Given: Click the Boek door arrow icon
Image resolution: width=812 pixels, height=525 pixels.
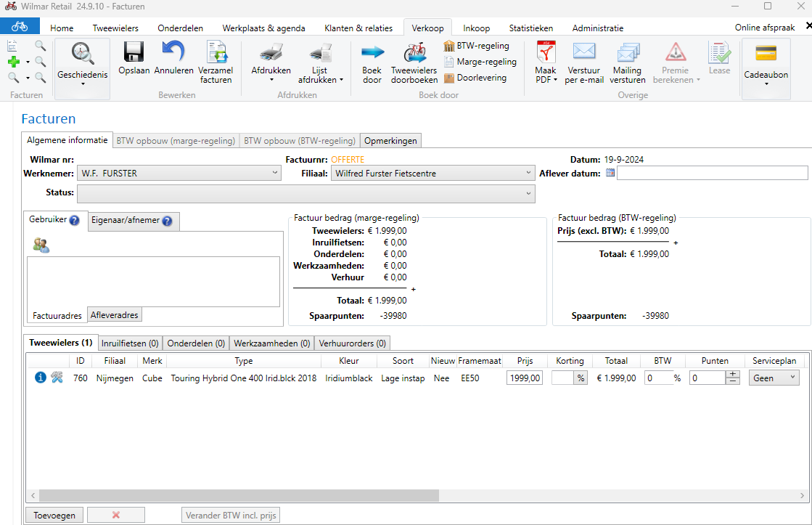Looking at the screenshot, I should (x=372, y=53).
